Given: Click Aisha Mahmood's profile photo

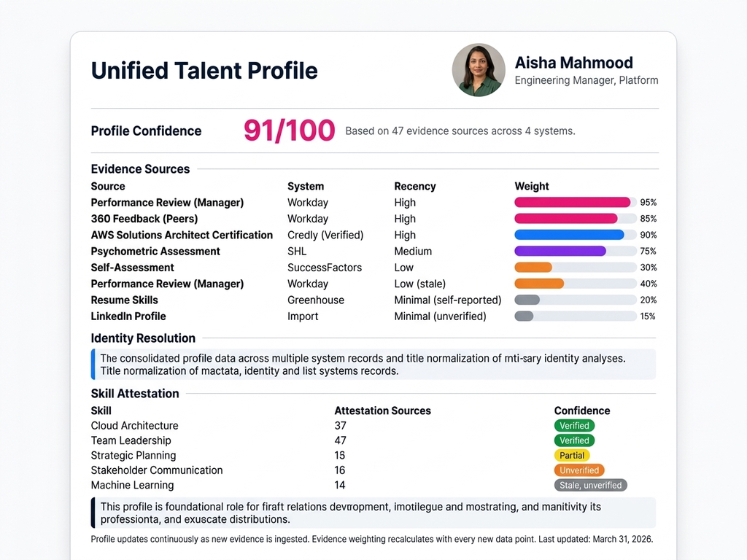Looking at the screenshot, I should (x=479, y=70).
